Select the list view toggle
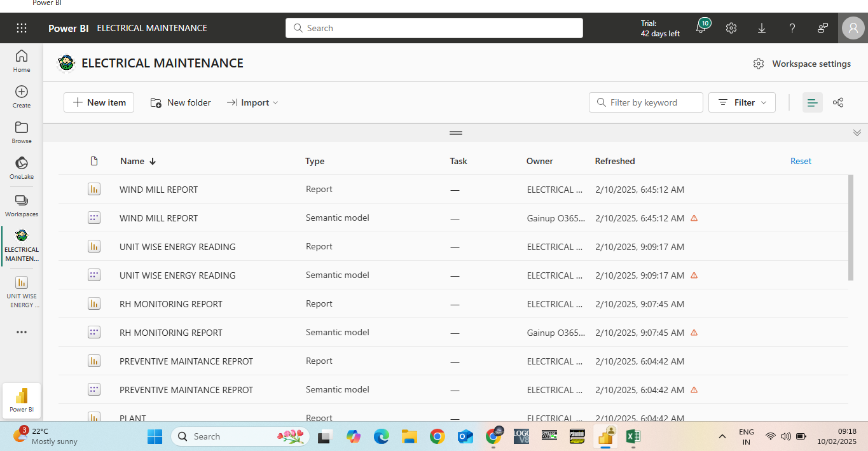The height and width of the screenshot is (451, 868). pyautogui.click(x=812, y=102)
